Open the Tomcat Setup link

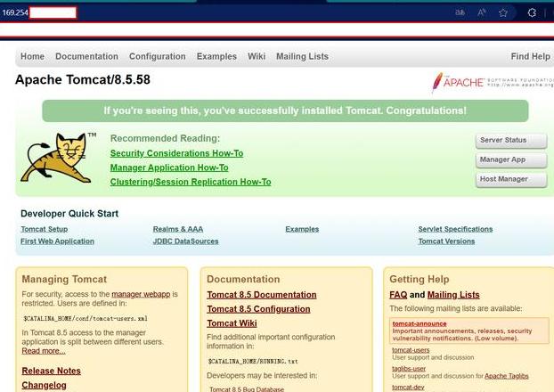click(45, 229)
